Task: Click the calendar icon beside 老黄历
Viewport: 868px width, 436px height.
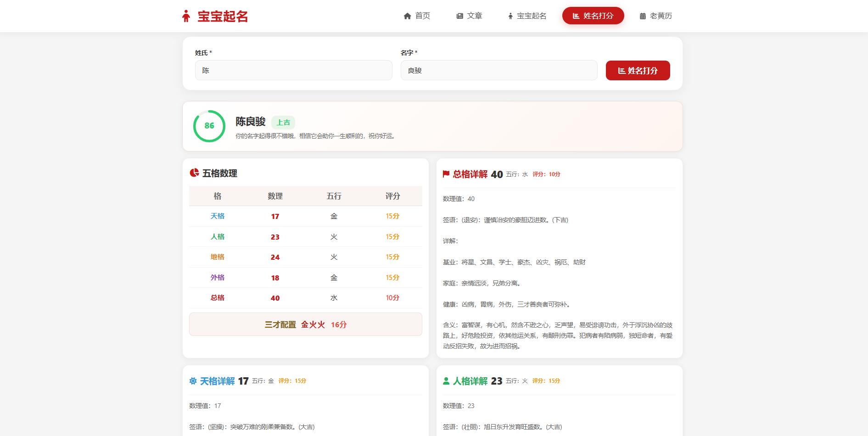Action: [643, 16]
